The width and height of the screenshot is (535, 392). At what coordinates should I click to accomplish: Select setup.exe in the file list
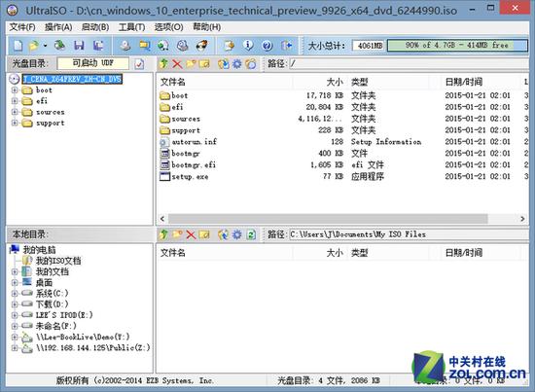pyautogui.click(x=190, y=177)
